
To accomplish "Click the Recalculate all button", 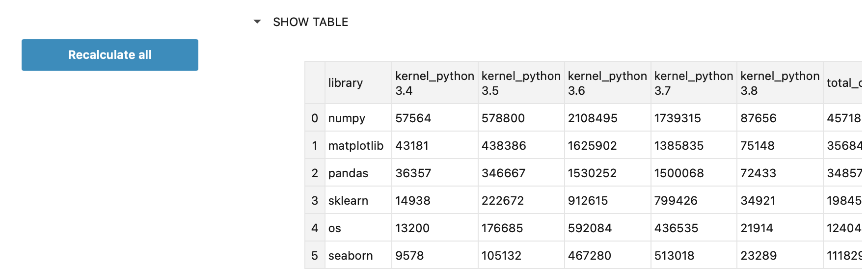I will (110, 55).
